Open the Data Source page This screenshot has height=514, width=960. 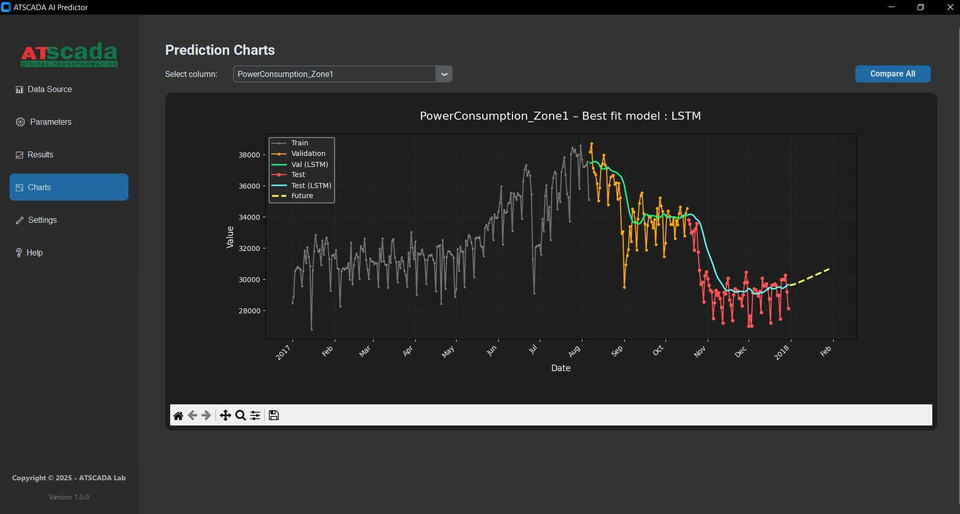(49, 89)
